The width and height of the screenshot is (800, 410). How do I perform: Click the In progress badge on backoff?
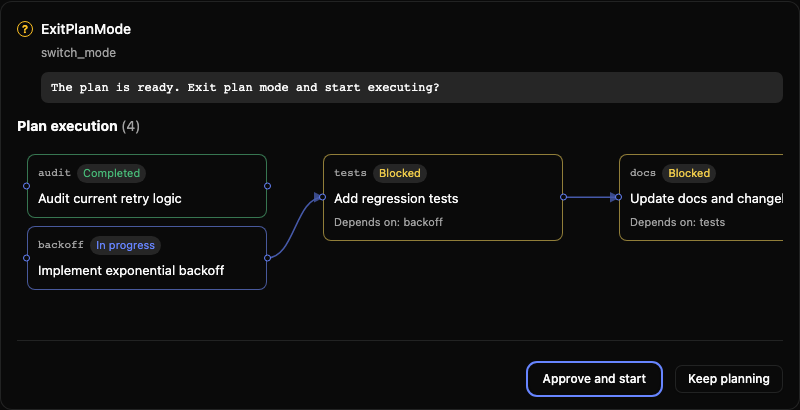pyautogui.click(x=125, y=245)
